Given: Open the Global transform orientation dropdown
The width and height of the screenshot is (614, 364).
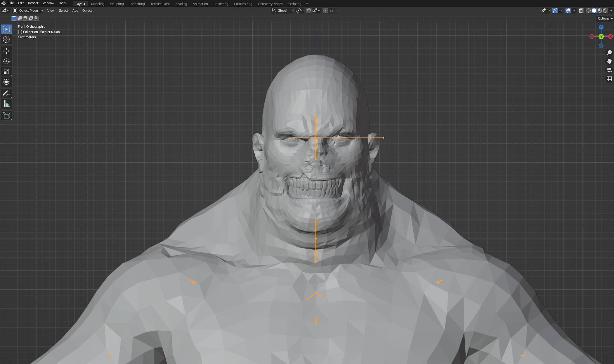Looking at the screenshot, I should (x=282, y=11).
